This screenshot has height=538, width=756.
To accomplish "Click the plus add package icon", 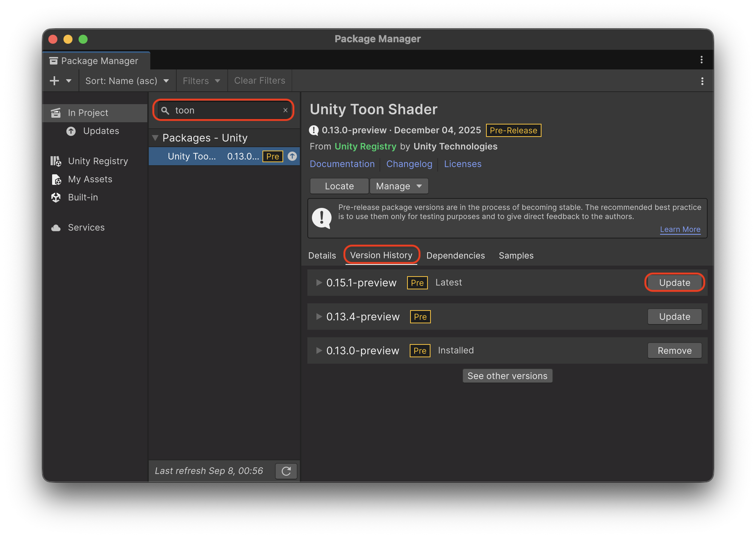I will coord(54,81).
